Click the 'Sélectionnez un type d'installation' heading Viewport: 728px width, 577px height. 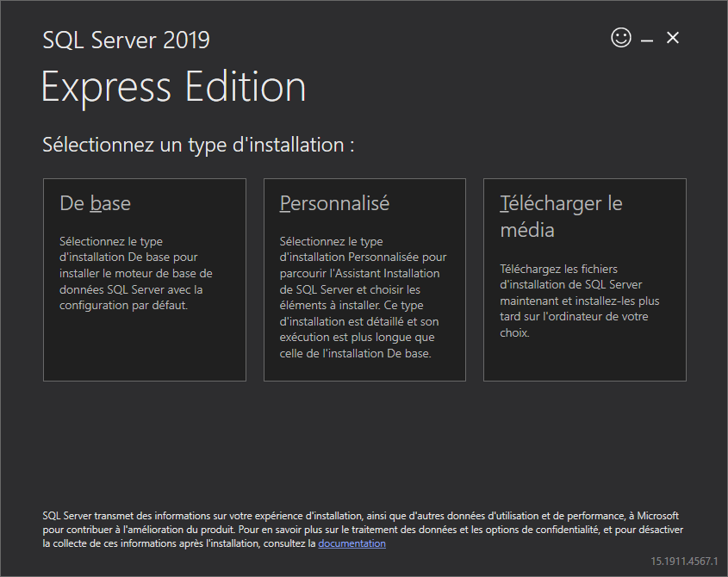tap(198, 145)
